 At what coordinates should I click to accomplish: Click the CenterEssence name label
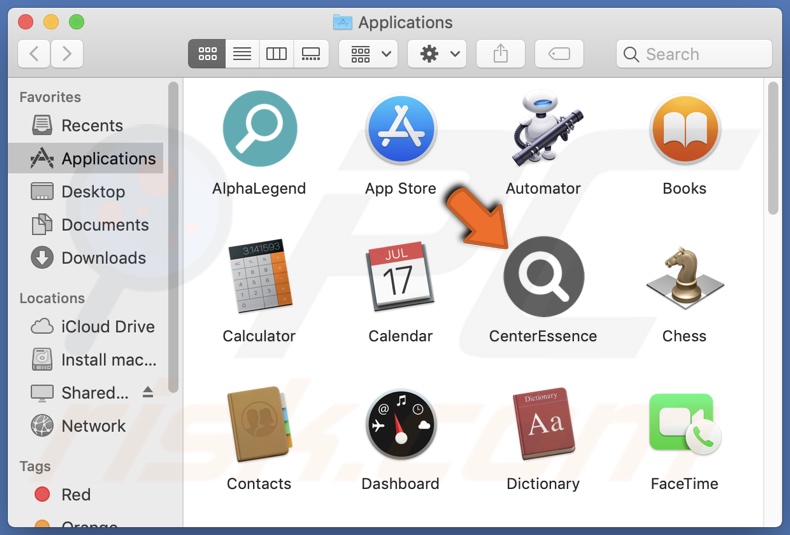coord(543,336)
